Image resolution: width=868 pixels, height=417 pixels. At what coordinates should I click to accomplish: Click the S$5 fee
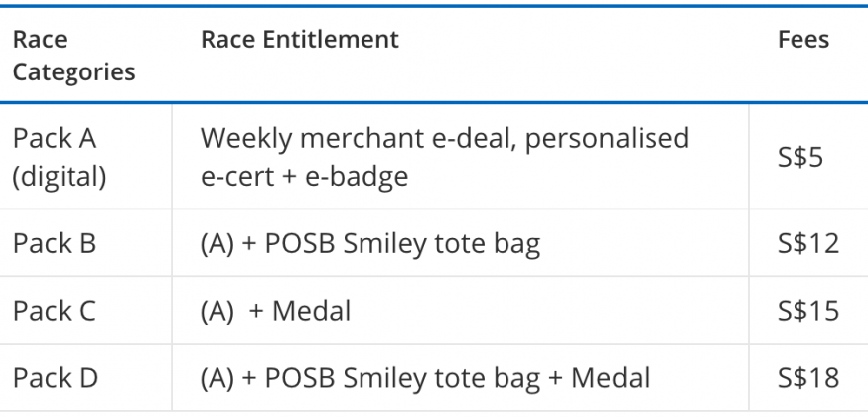pyautogui.click(x=799, y=158)
